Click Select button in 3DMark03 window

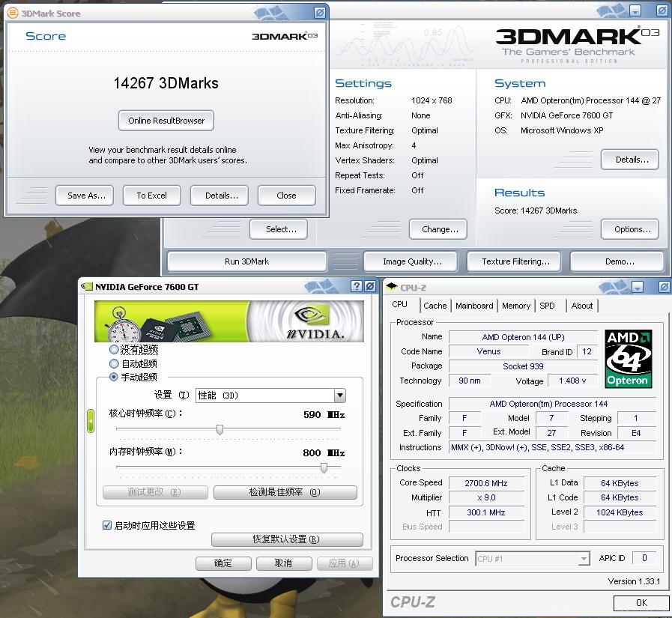[279, 229]
